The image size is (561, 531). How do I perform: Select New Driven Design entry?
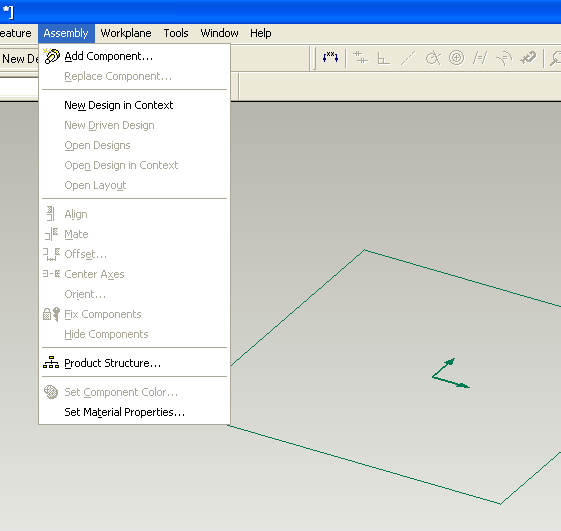tap(135, 125)
